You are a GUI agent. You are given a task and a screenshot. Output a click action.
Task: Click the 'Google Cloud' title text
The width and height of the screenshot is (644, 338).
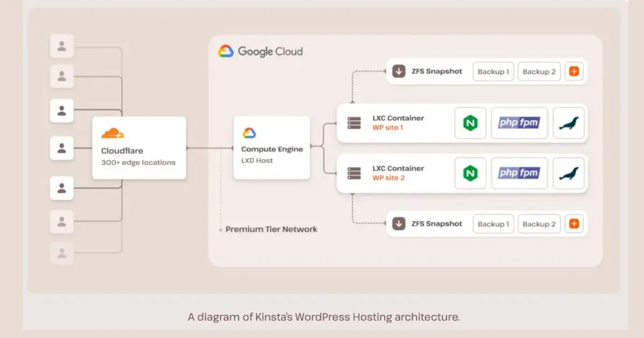270,52
